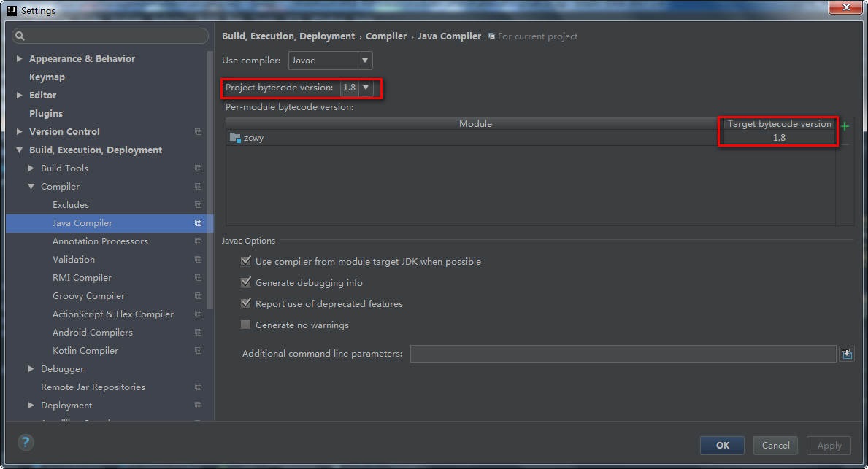
Task: Click the search magnifier icon
Action: pos(20,36)
